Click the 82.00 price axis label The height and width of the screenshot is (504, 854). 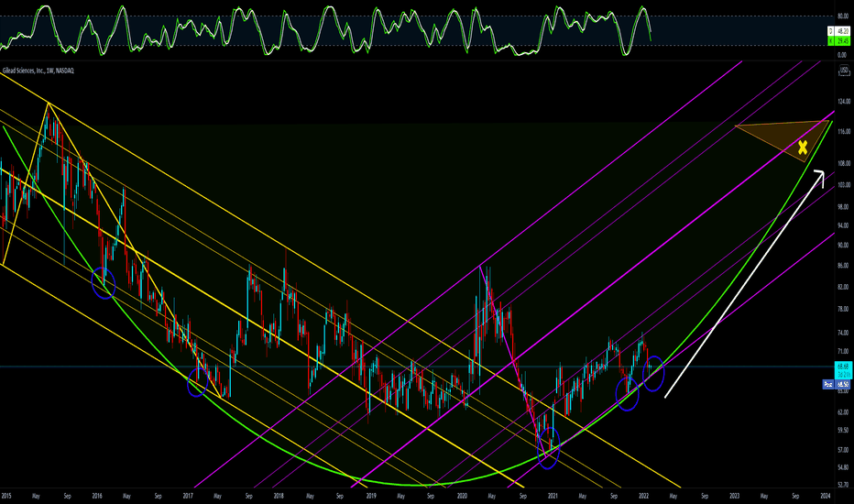pos(843,287)
